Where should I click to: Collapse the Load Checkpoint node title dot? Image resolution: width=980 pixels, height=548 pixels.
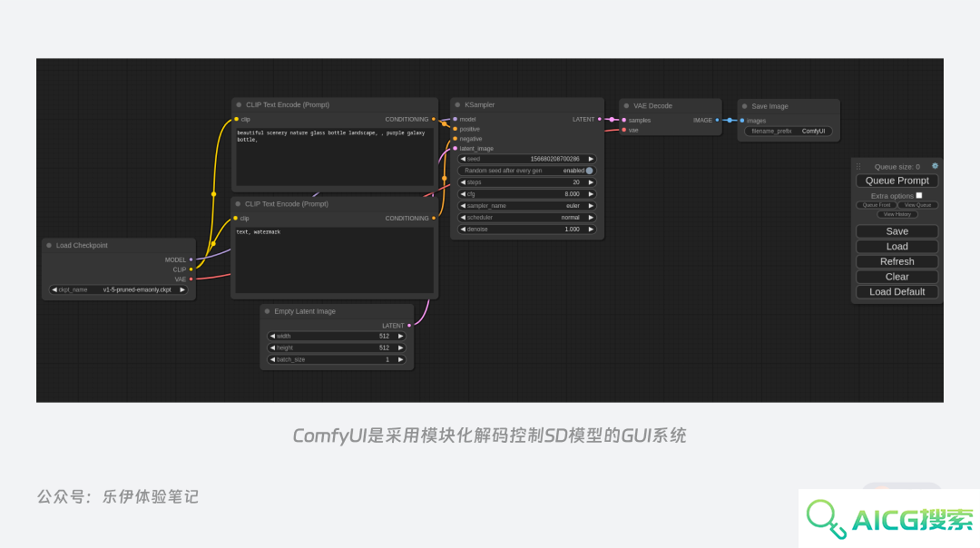(x=49, y=246)
